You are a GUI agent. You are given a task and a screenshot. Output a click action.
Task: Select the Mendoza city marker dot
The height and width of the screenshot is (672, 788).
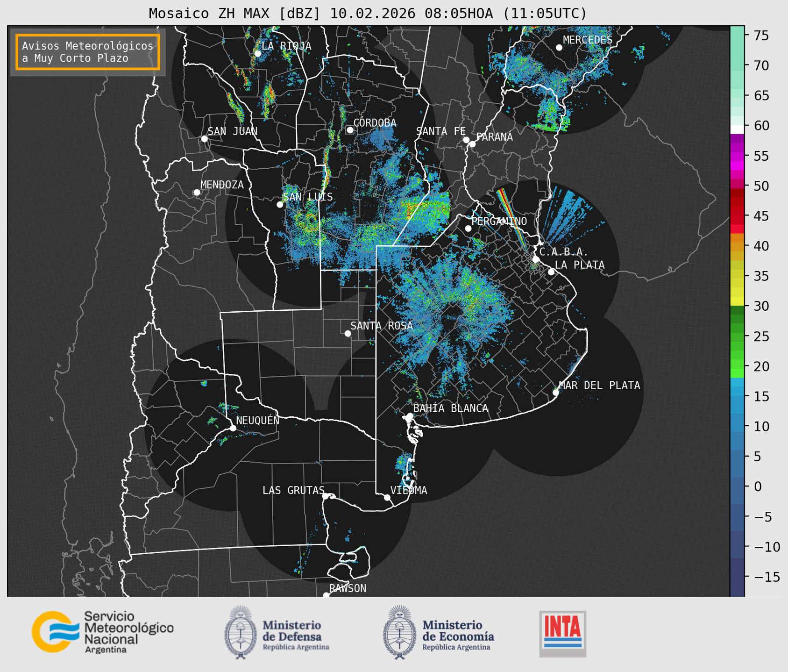pos(197,193)
